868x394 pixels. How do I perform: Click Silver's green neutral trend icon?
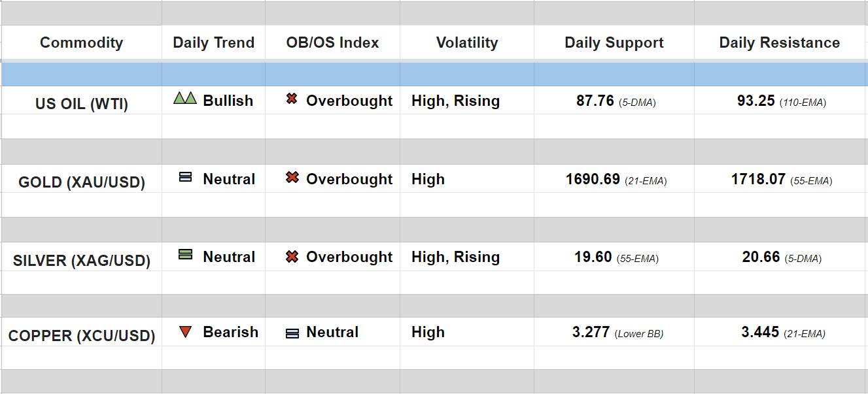click(185, 255)
